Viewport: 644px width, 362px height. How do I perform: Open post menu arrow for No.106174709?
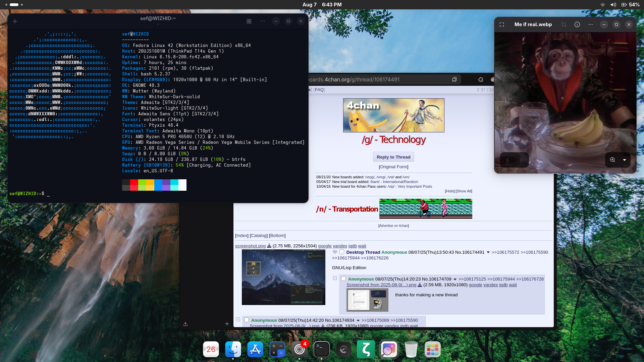pyautogui.click(x=455, y=279)
